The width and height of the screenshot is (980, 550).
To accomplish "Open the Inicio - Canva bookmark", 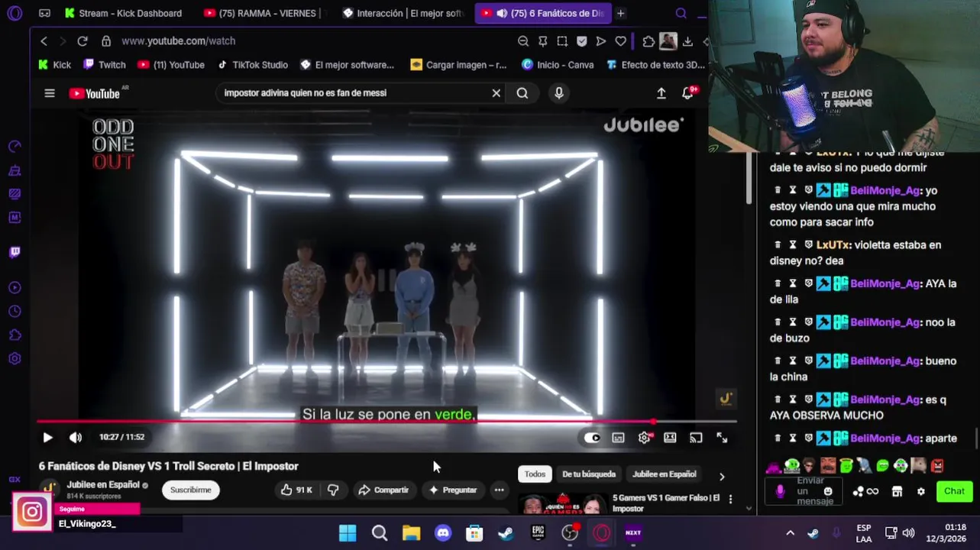I will [558, 65].
